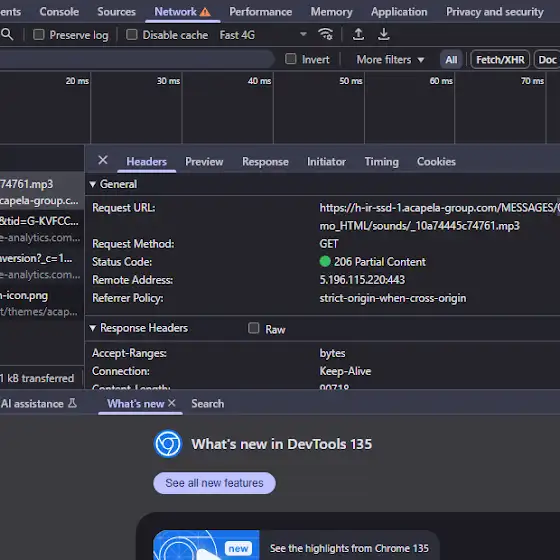Check the Invert filter checkbox
The image size is (560, 560).
[x=291, y=59]
